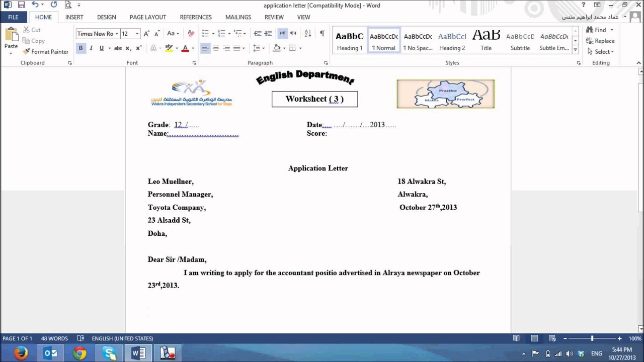
Task: Decrease the paragraph indent
Action: click(x=258, y=34)
